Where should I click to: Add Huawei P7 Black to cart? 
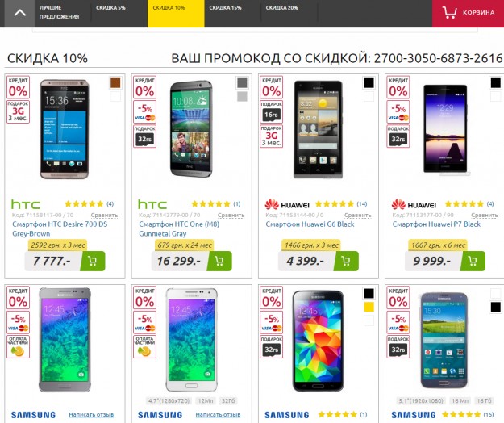pos(473,261)
